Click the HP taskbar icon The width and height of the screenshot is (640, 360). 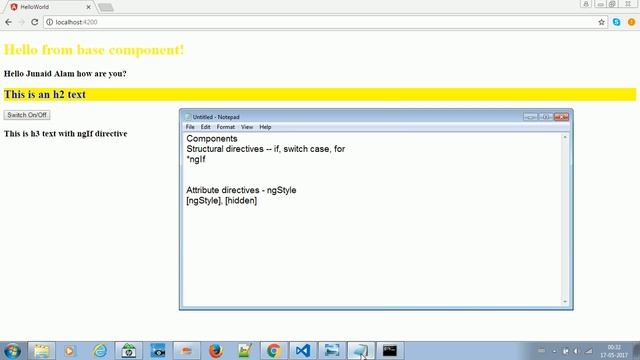(x=129, y=351)
